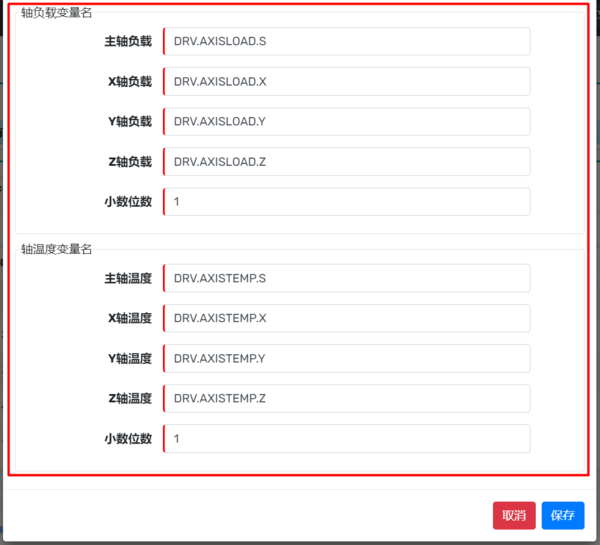
Task: Click into the Z轴温度 input DRV.AXISTEMP.Z
Action: point(346,398)
